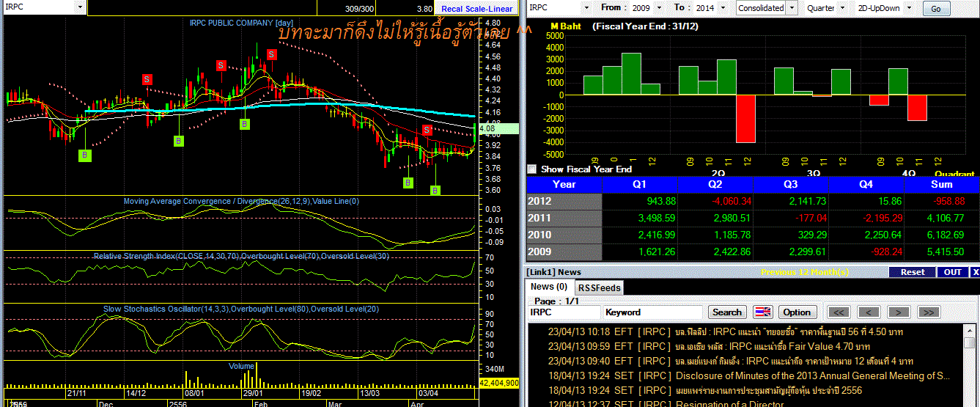Viewport: 980px width, 407px height.
Task: Open the chart symbol IRPC dropdown at top left
Action: 79,7
